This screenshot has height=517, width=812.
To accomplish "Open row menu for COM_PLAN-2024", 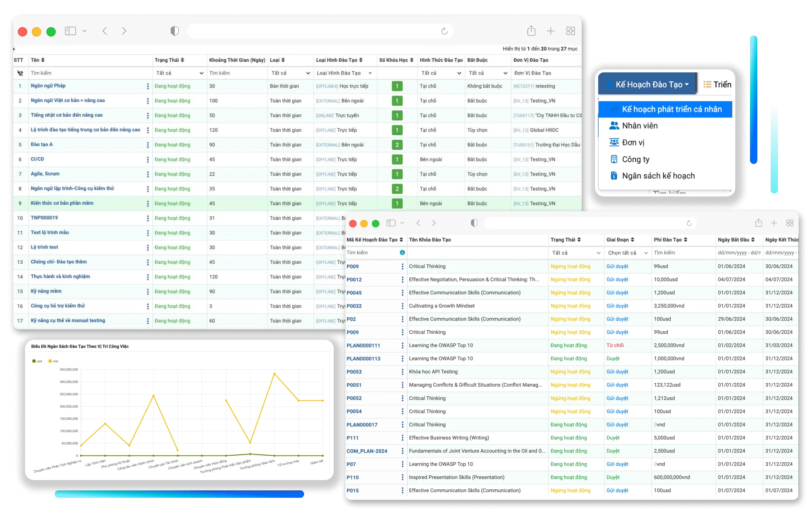I will pos(402,451).
